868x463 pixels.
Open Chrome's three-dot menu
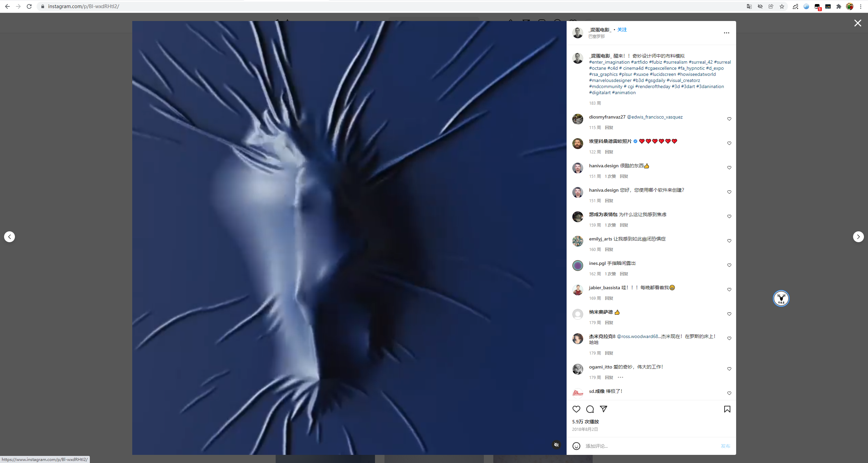tap(861, 6)
